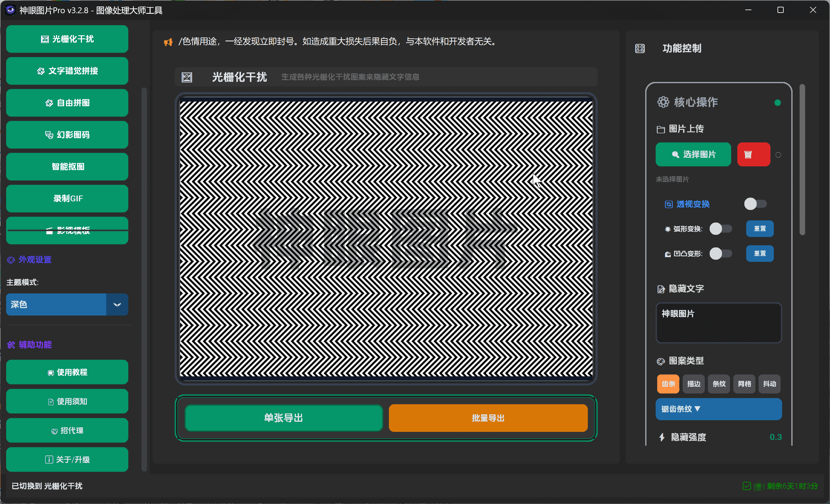Switch to 自由拼图 mode

pyautogui.click(x=67, y=103)
